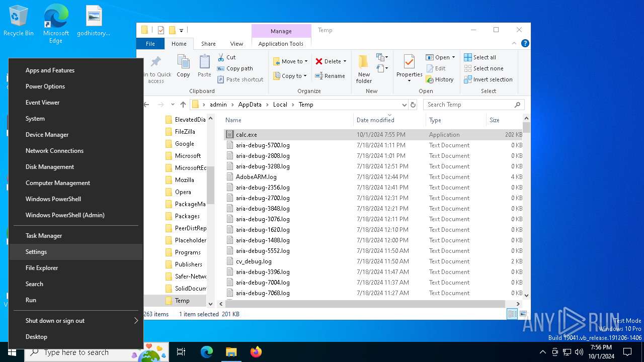Click Select none
This screenshot has width=644, height=362.
click(x=484, y=68)
